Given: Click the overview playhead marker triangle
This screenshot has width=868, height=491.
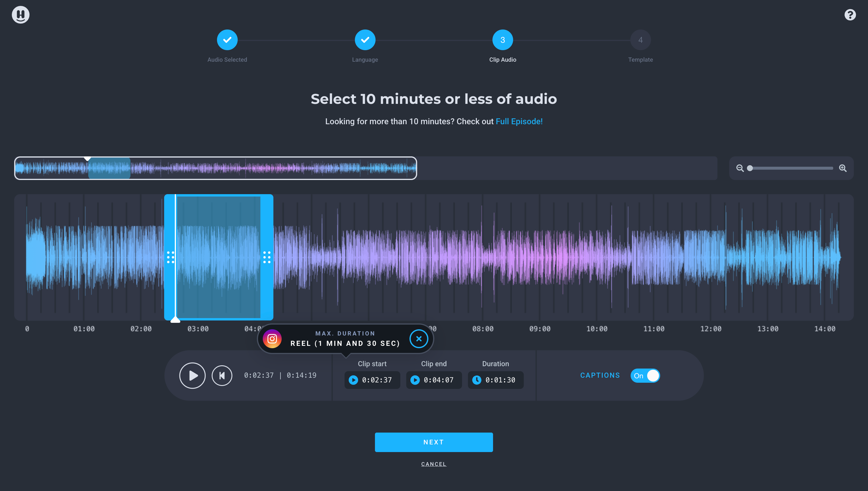Looking at the screenshot, I should 87,158.
